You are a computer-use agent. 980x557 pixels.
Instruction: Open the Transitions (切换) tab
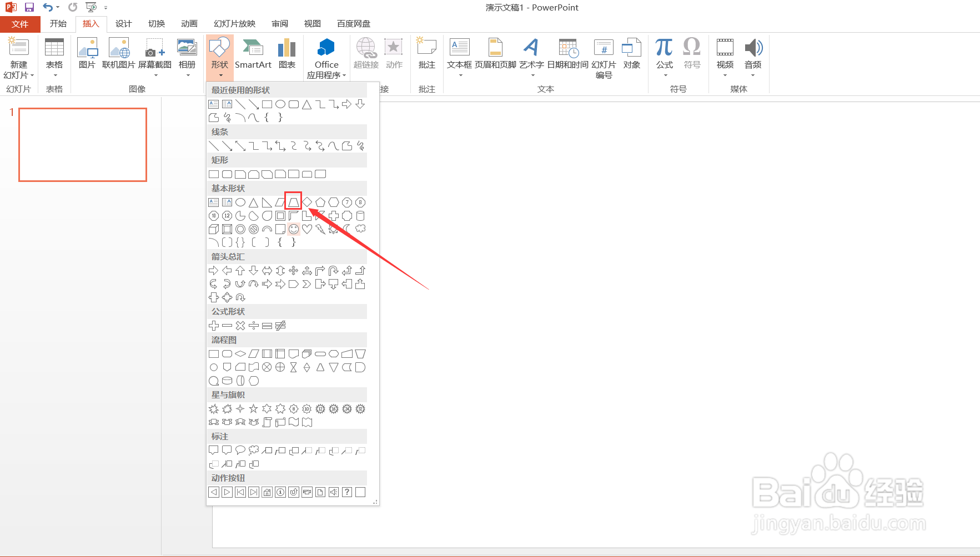tap(157, 24)
